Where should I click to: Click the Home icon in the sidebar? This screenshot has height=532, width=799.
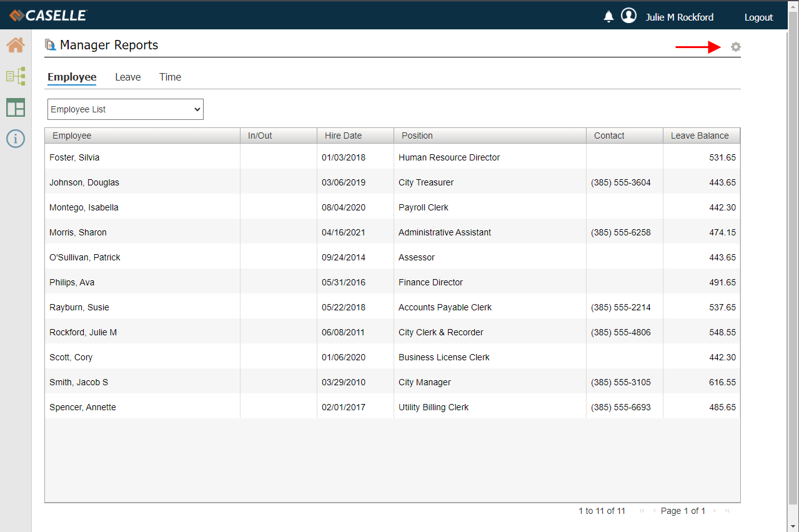pyautogui.click(x=16, y=45)
